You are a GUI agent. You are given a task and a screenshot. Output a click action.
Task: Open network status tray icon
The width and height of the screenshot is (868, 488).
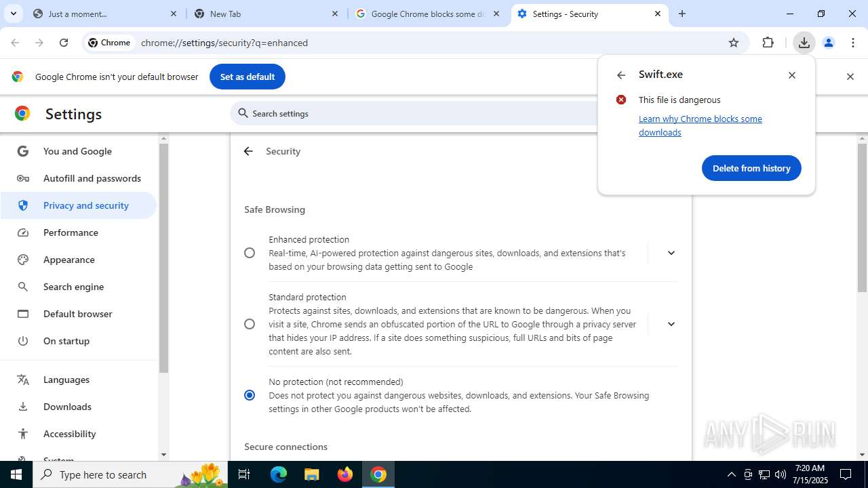[764, 474]
